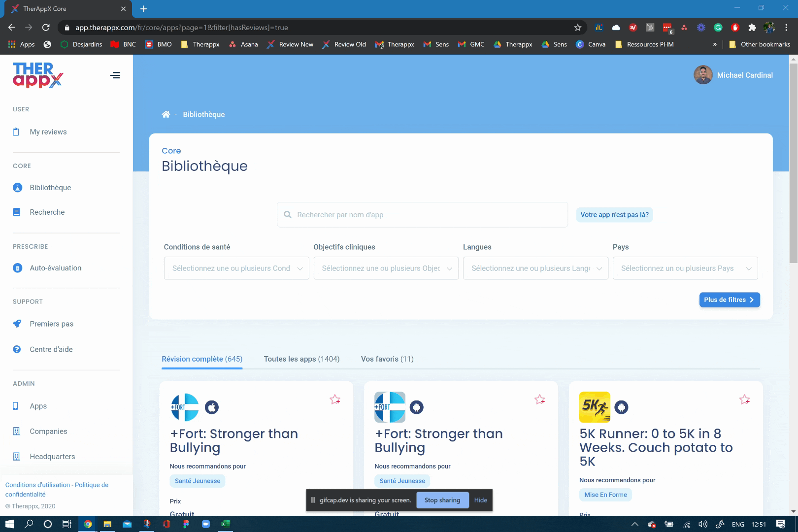798x532 pixels.
Task: Open the Canva bookmark
Action: pos(591,44)
